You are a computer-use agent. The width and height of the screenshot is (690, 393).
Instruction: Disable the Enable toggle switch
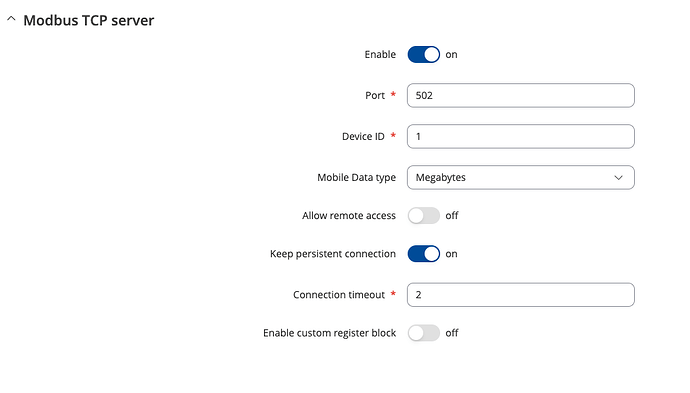point(423,55)
